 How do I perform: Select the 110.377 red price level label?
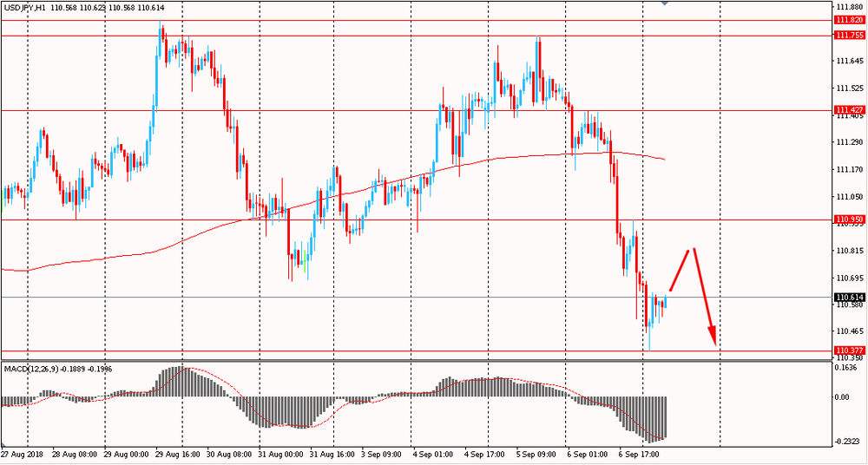[850, 350]
